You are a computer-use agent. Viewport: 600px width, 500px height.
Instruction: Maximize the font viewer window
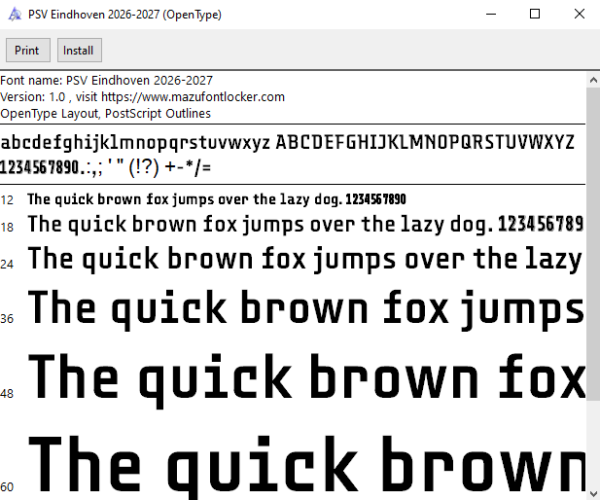click(535, 14)
